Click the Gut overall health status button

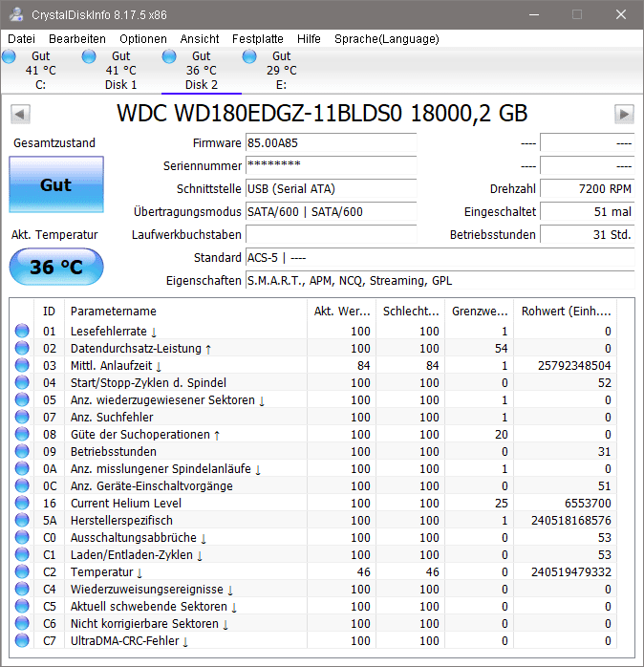coord(56,184)
